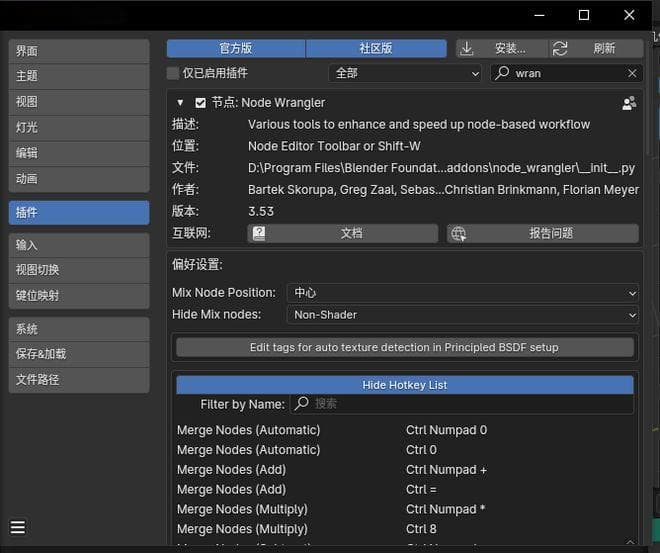Click the addon description text

pyautogui.click(x=419, y=125)
